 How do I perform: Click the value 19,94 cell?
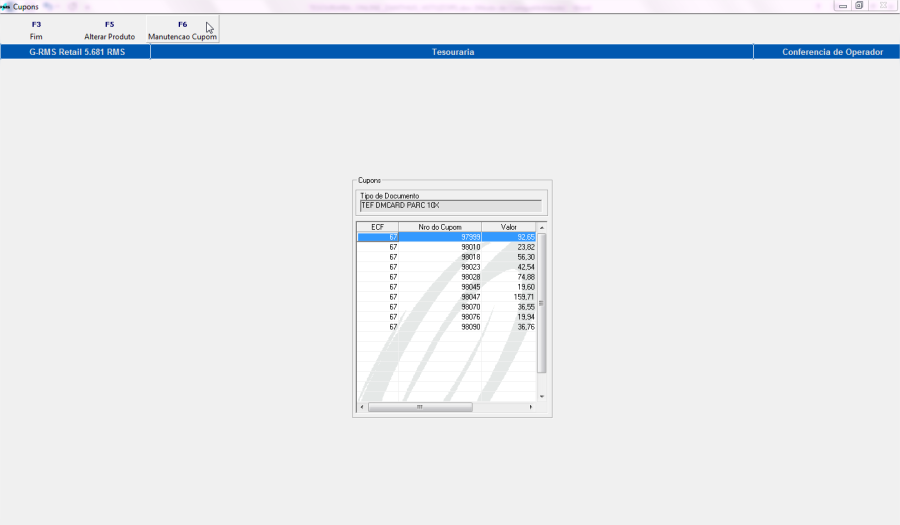tap(509, 317)
